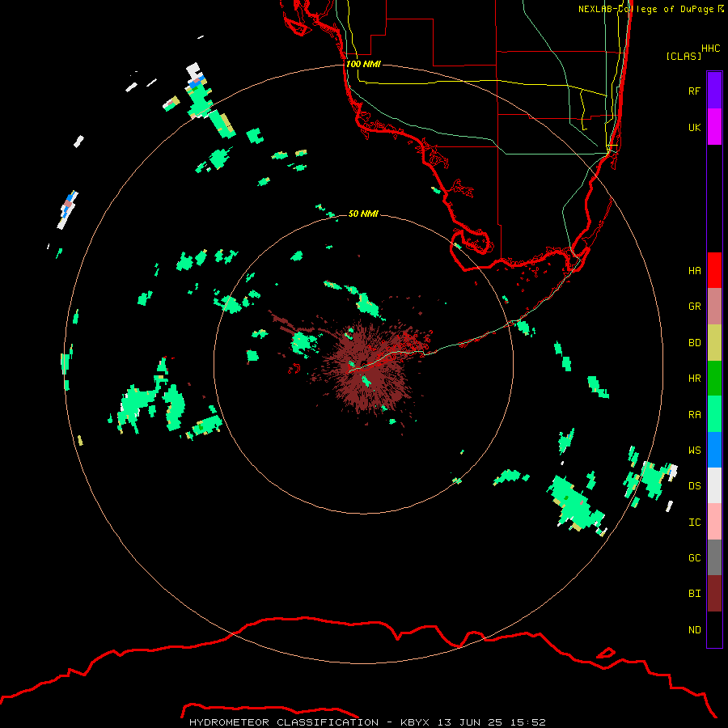728x728 pixels.
Task: Click the IC light pink legend swatch
Action: tap(714, 522)
